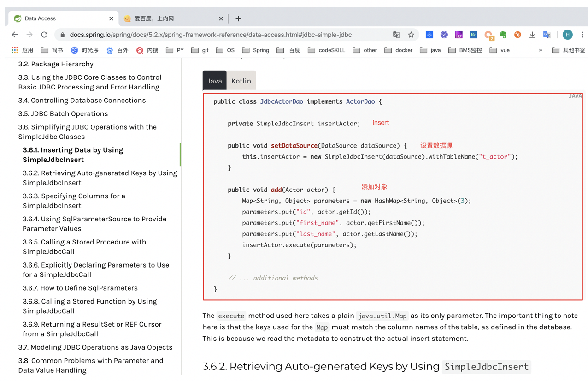Open the Spring bookmark folder
This screenshot has height=381, width=588.
[x=255, y=50]
